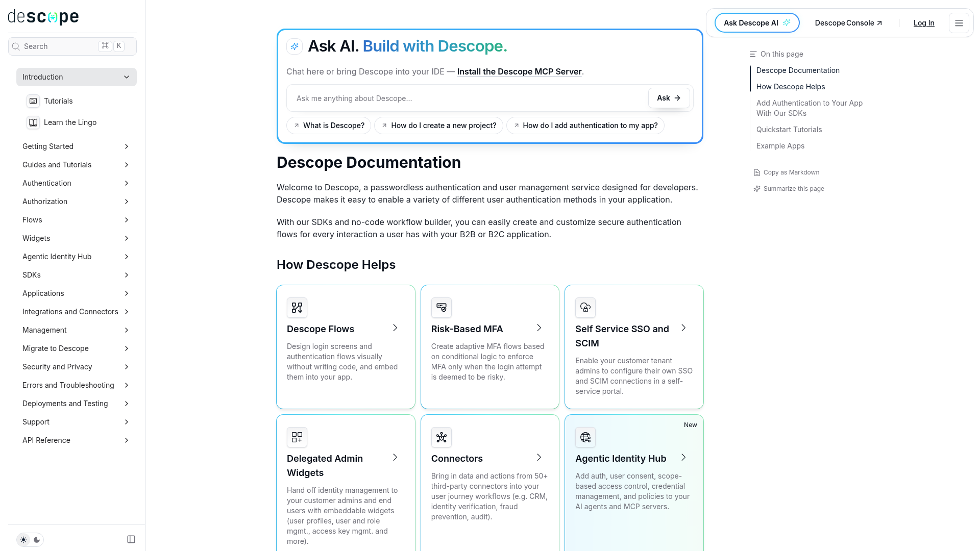This screenshot has height=551, width=980.
Task: Click the Tutorials keyboard icon
Action: pyautogui.click(x=33, y=101)
